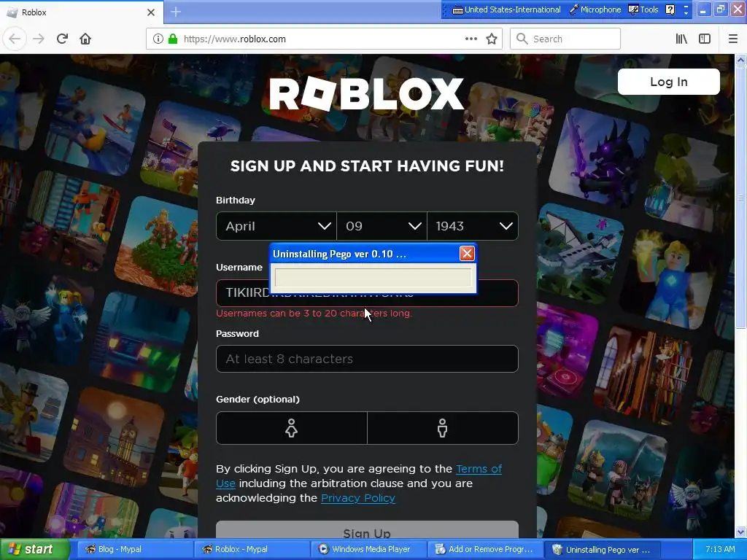The image size is (747, 560).
Task: Open the browser hamburger menu
Action: [732, 39]
